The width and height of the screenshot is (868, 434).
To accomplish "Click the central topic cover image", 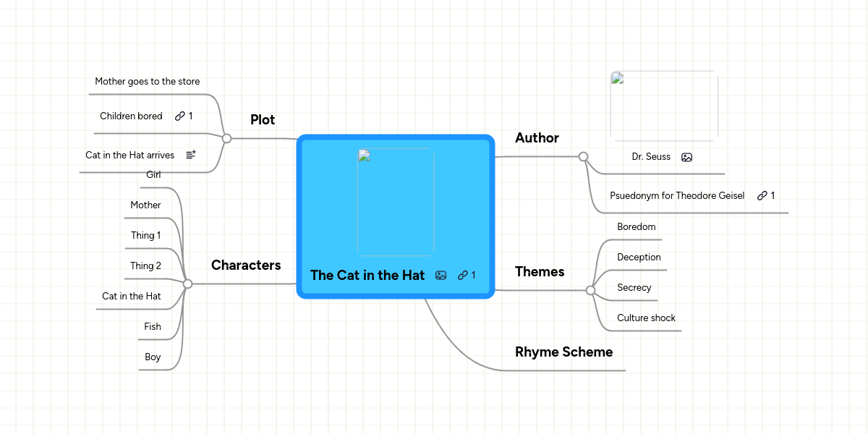I will pos(396,202).
